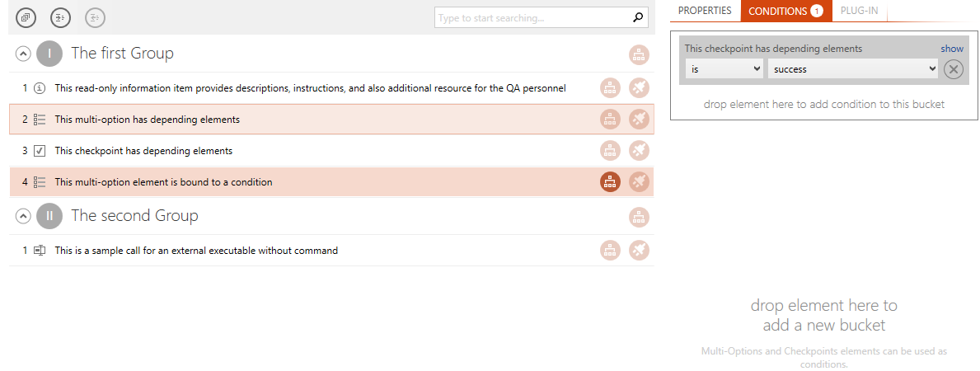Click the plug-in icon on the information item row
The height and width of the screenshot is (371, 980).
click(639, 88)
